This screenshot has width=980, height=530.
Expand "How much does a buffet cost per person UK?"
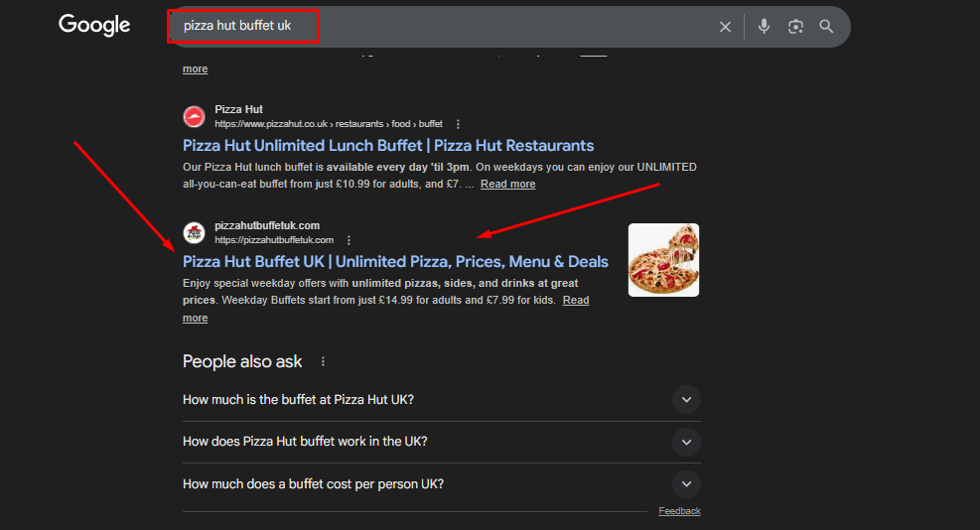pyautogui.click(x=686, y=484)
